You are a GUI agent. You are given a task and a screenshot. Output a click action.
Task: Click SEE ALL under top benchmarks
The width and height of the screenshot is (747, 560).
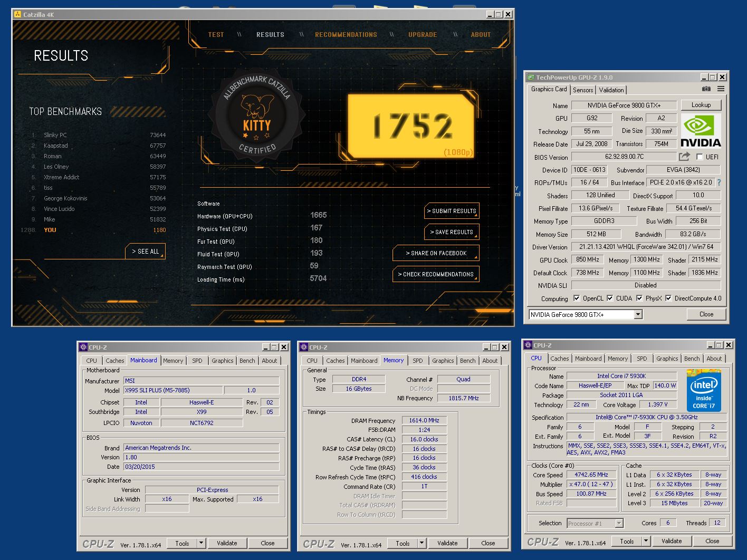tap(146, 252)
